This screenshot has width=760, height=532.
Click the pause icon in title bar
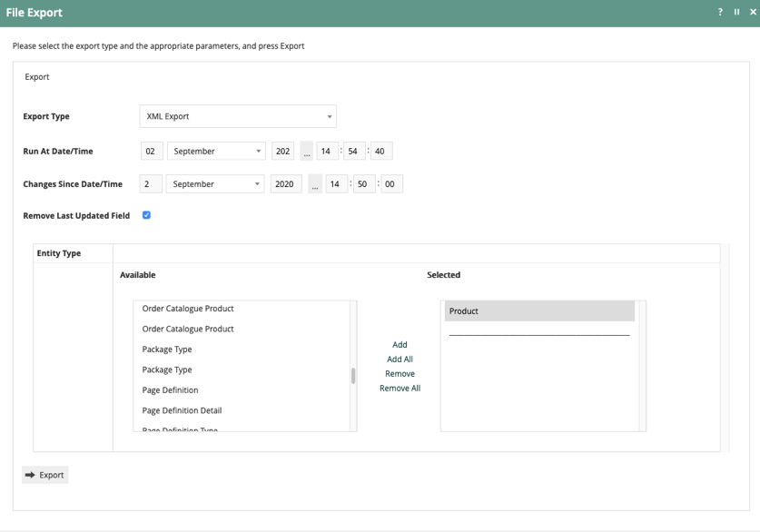tap(736, 13)
